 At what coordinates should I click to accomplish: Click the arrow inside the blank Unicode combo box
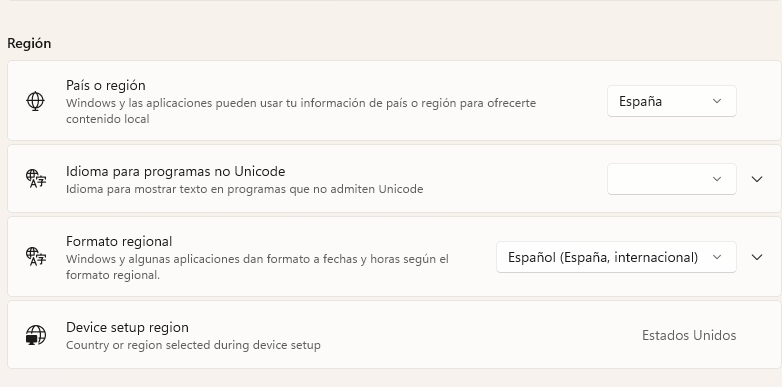point(717,179)
